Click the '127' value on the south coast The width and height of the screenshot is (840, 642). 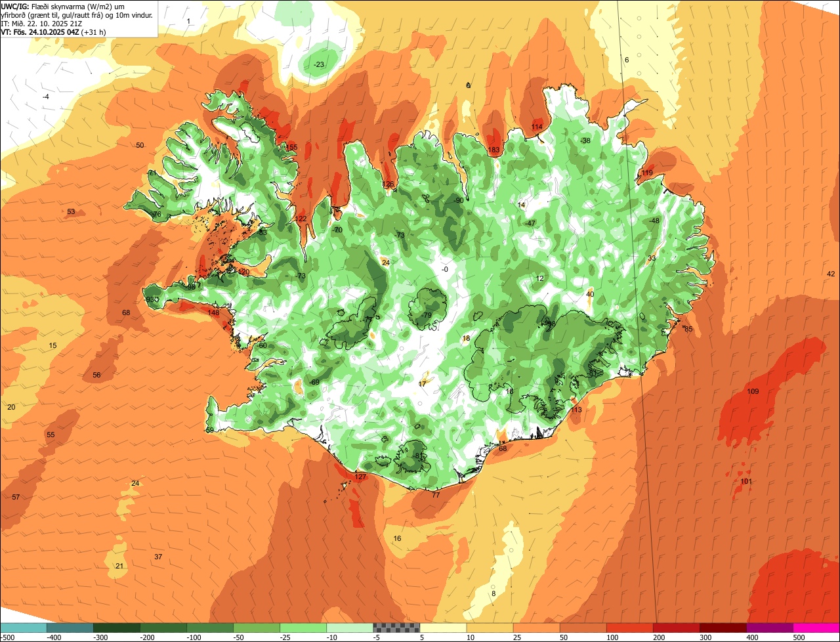(x=360, y=477)
